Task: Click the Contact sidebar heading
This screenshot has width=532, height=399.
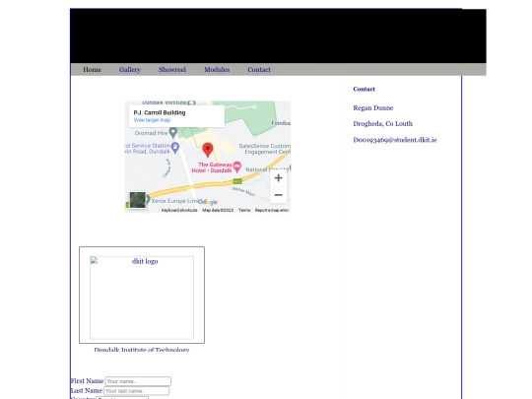Action: (x=364, y=89)
